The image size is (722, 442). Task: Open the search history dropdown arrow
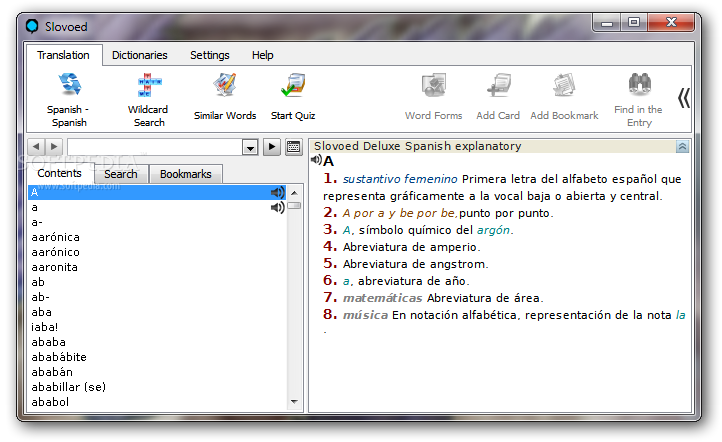(x=250, y=147)
